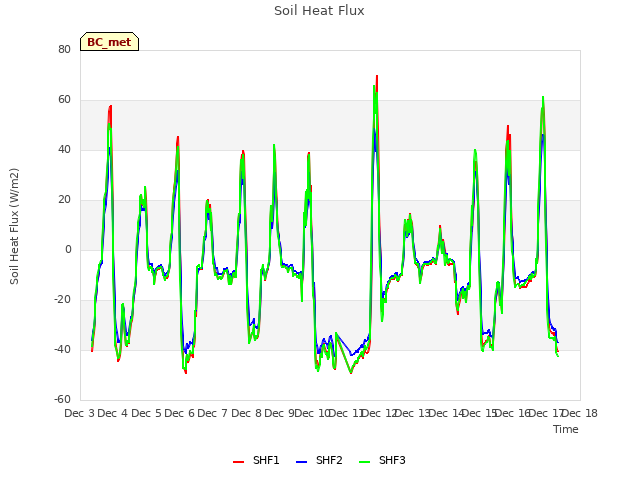Click the -20 y-axis tick label
The width and height of the screenshot is (640, 480).
click(x=62, y=300)
